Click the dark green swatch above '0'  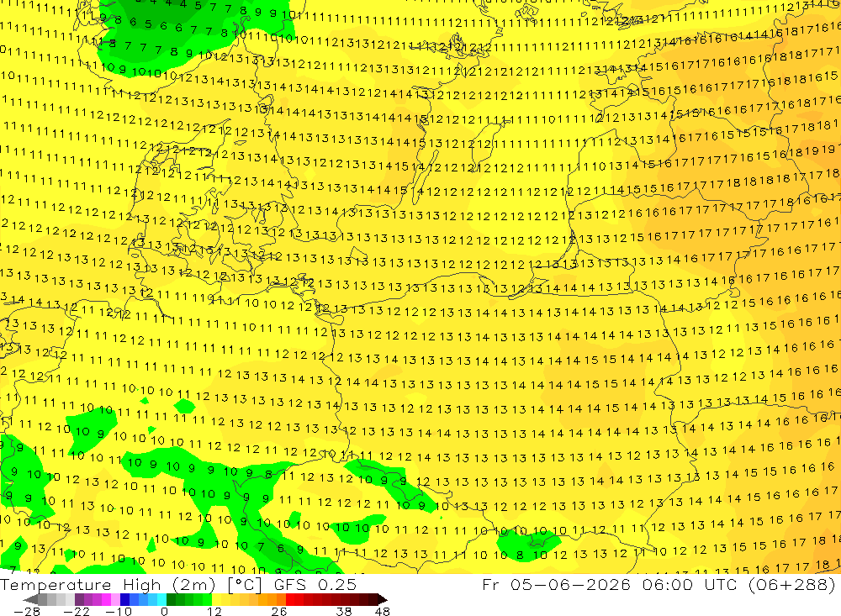pos(171,599)
